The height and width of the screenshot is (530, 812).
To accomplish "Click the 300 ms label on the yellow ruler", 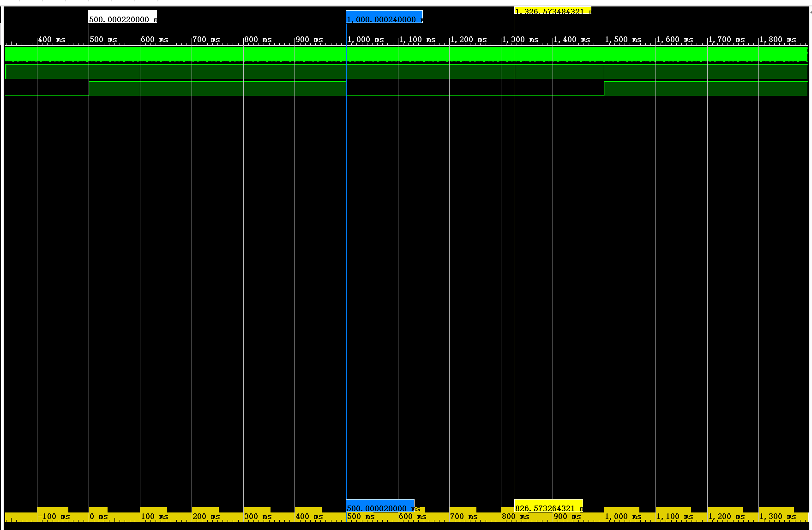I will coord(258,517).
